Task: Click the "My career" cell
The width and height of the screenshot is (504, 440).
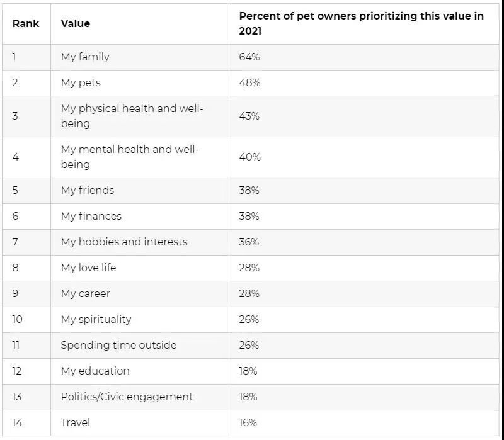Action: [x=86, y=293]
